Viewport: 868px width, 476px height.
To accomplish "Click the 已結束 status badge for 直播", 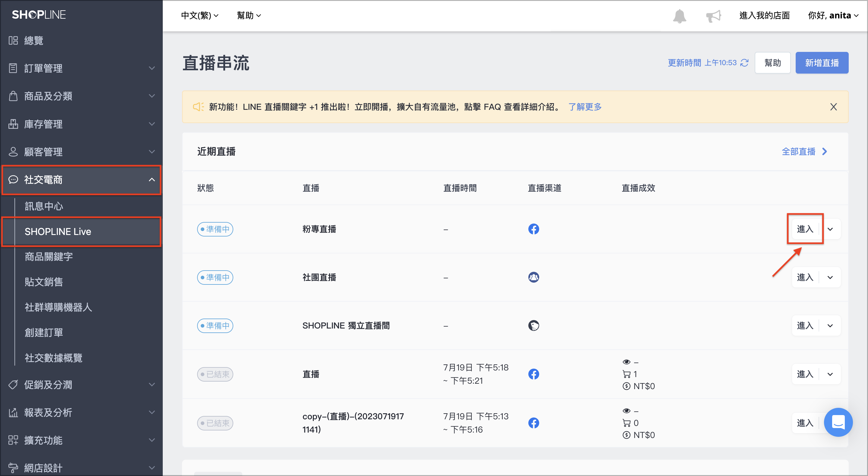I will point(215,374).
